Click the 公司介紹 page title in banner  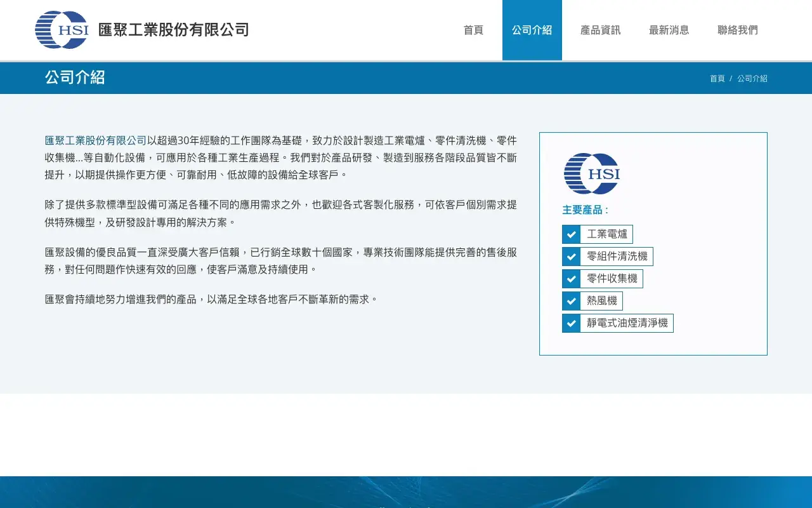point(75,77)
